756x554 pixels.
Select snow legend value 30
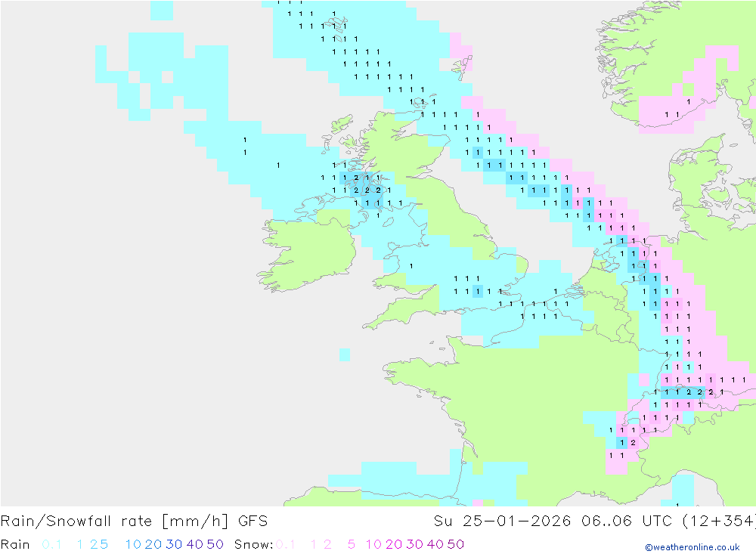pyautogui.click(x=414, y=544)
